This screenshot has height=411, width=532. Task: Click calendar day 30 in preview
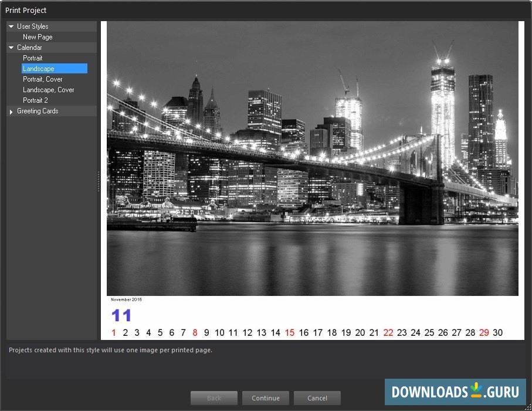[497, 332]
